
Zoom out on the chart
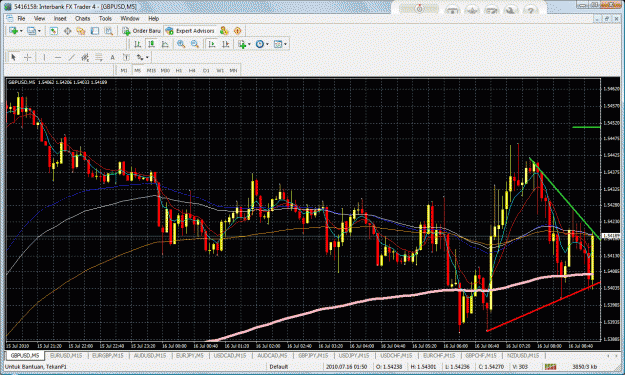pyautogui.click(x=195, y=44)
